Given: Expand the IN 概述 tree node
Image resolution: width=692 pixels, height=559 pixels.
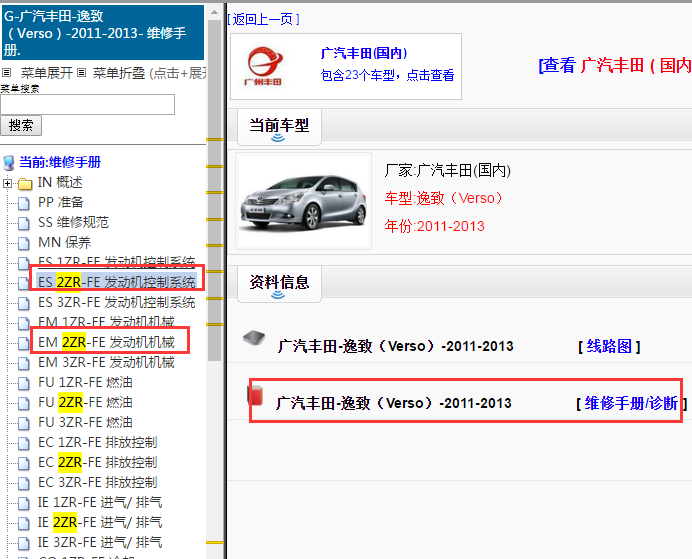Looking at the screenshot, I should [7, 183].
